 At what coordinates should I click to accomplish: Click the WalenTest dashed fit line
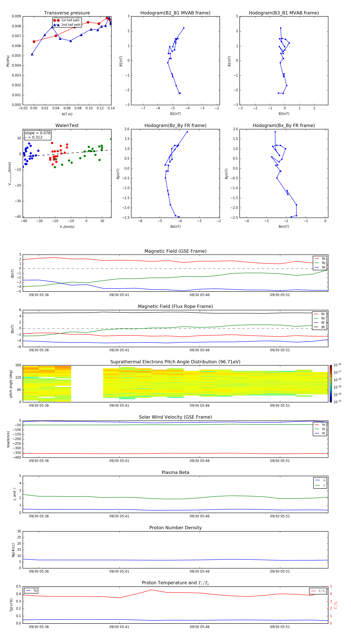point(67,153)
